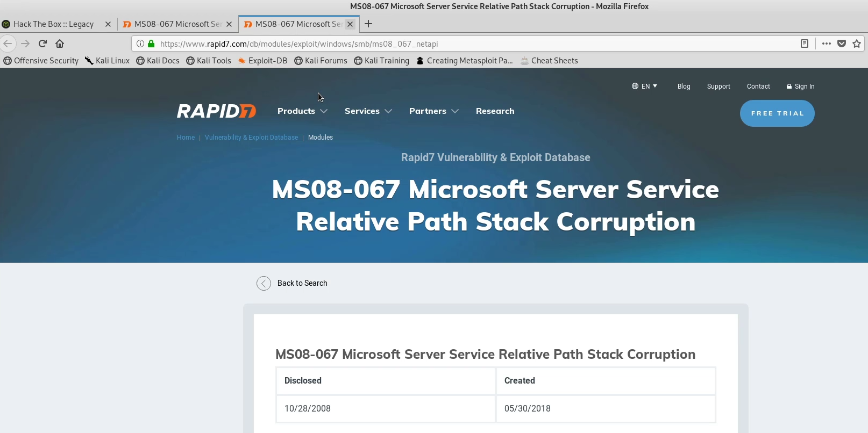Click the Modules breadcrumb
The image size is (868, 433).
(321, 138)
